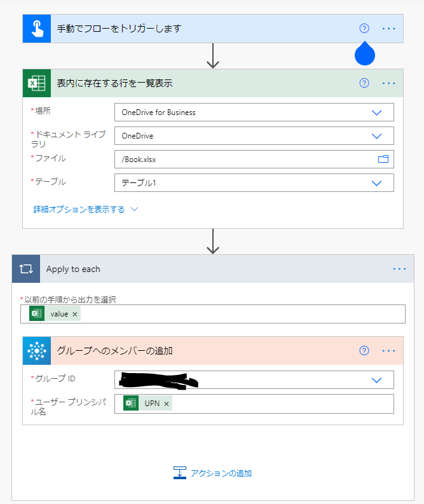
Task: Click the value token label
Action: pyautogui.click(x=59, y=314)
